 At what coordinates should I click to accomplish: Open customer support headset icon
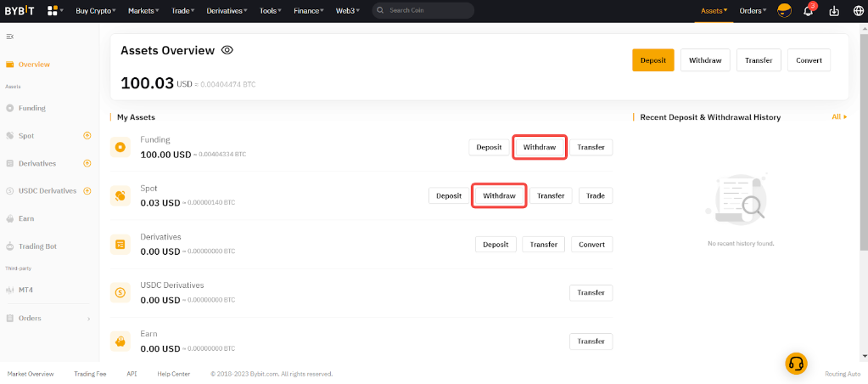click(x=796, y=364)
